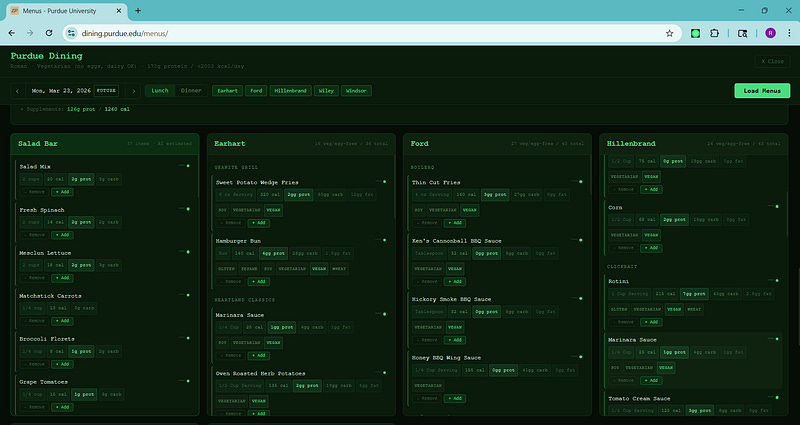
Task: Remove Grape Tomatoes from the meal
Action: tap(35, 407)
